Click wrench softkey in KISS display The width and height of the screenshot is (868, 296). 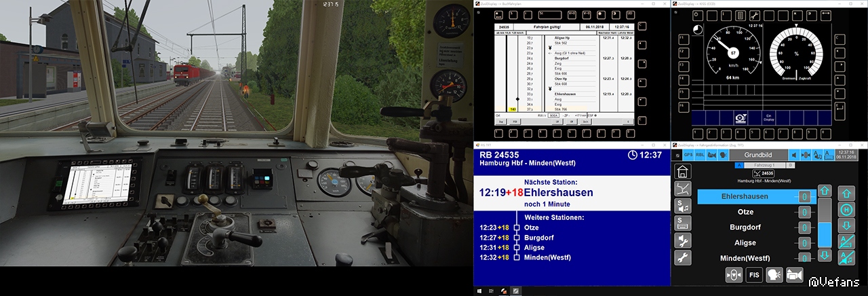click(754, 16)
